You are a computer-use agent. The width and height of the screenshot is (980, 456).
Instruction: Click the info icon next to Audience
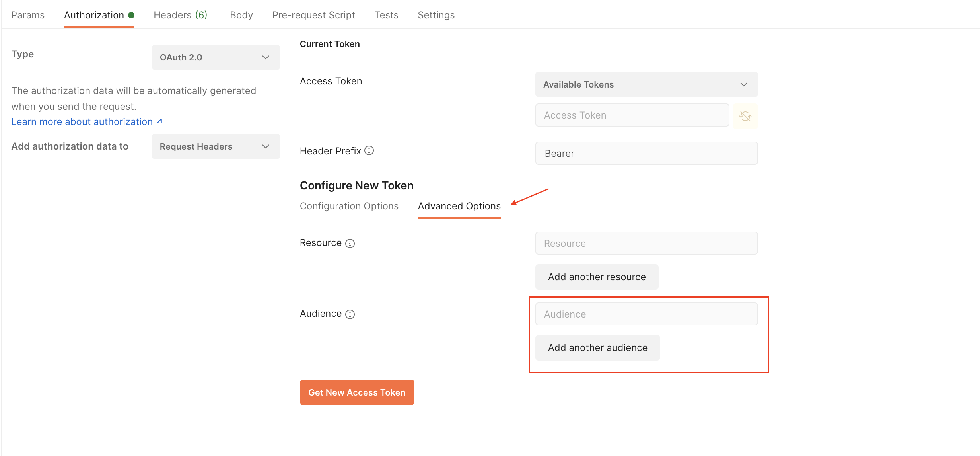click(349, 314)
